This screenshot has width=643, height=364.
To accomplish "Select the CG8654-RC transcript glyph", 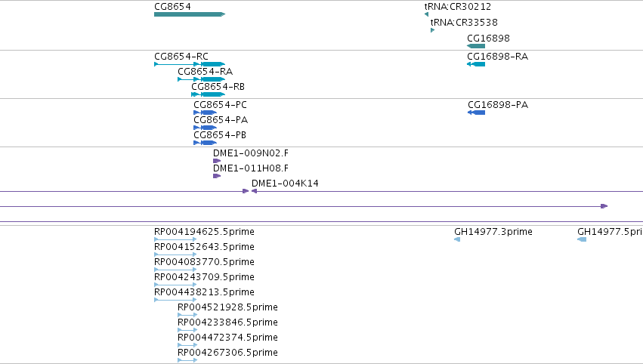I will click(x=190, y=64).
